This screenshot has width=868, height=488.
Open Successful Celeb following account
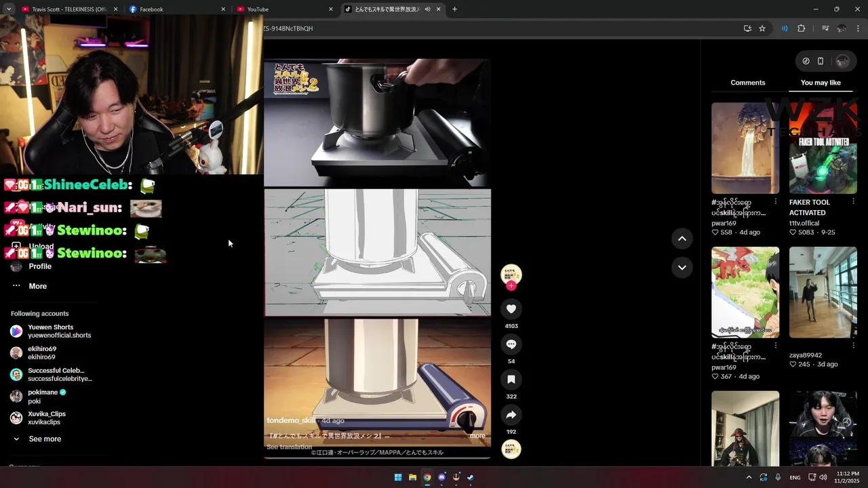click(52, 375)
